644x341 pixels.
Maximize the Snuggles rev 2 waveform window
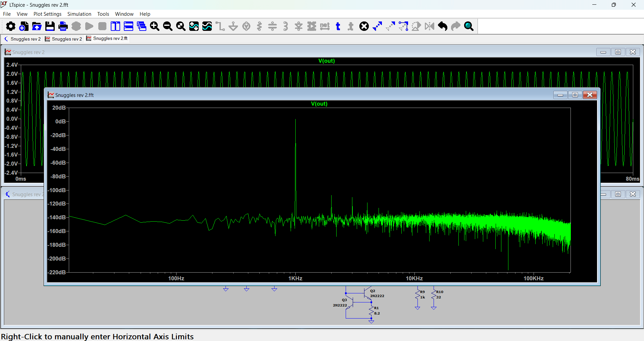[x=618, y=52]
